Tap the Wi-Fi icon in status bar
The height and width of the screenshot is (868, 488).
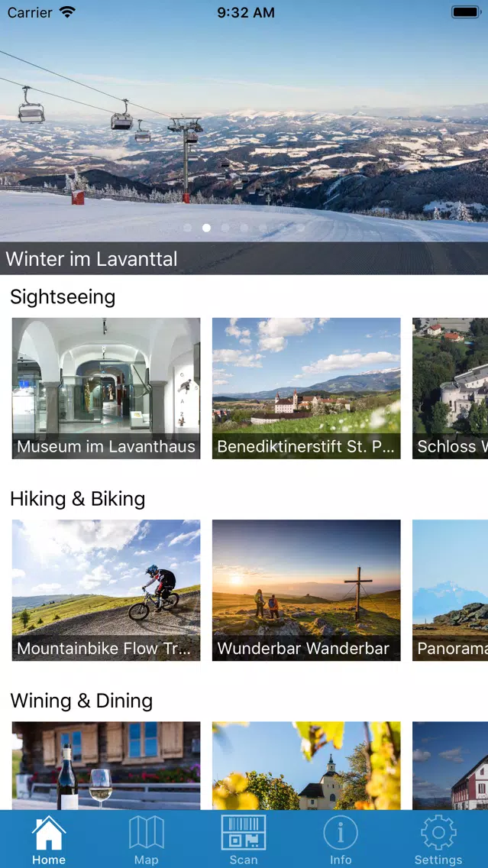click(67, 12)
